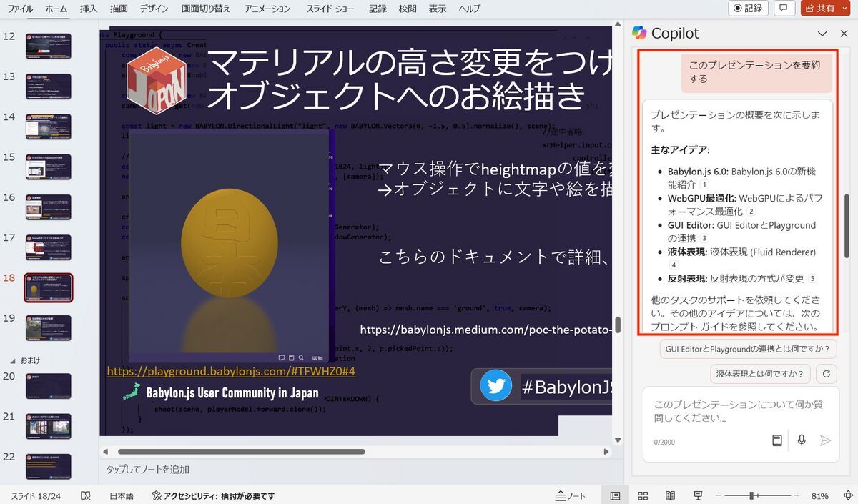Image resolution: width=858 pixels, height=504 pixels.
Task: Click the send arrow in Copilot
Action: (825, 440)
